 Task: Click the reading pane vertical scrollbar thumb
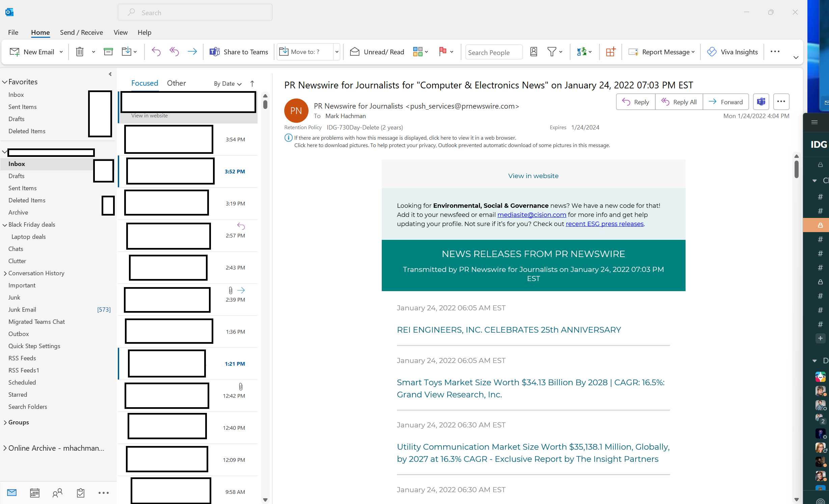click(x=796, y=169)
